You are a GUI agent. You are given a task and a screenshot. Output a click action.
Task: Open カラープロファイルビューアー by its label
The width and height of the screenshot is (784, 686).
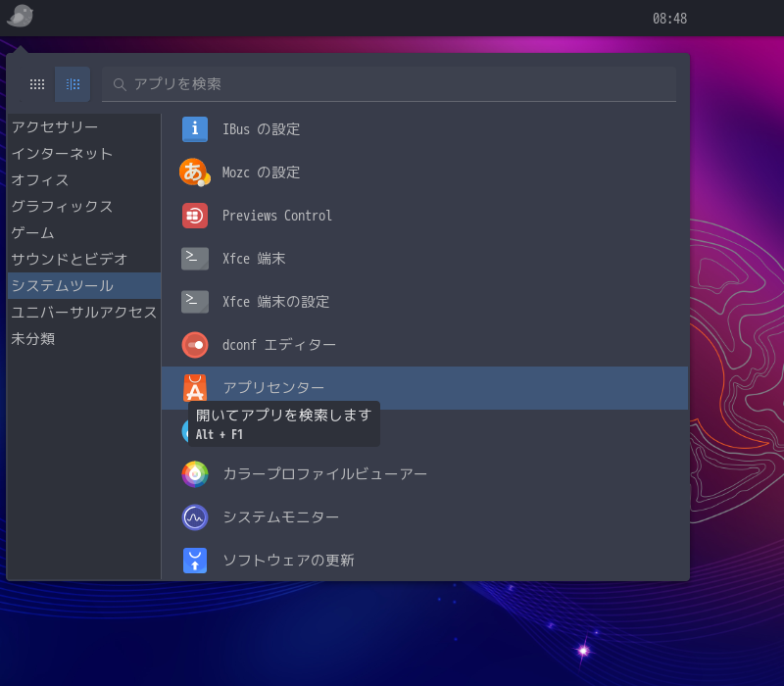pos(325,474)
